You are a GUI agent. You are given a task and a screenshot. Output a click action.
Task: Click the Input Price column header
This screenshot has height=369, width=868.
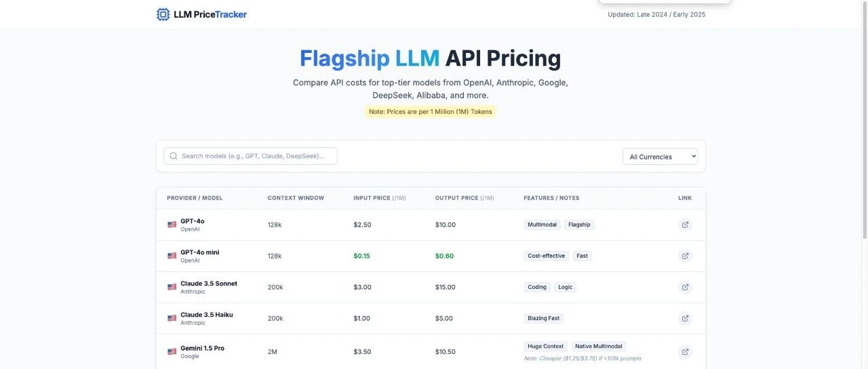(379, 198)
